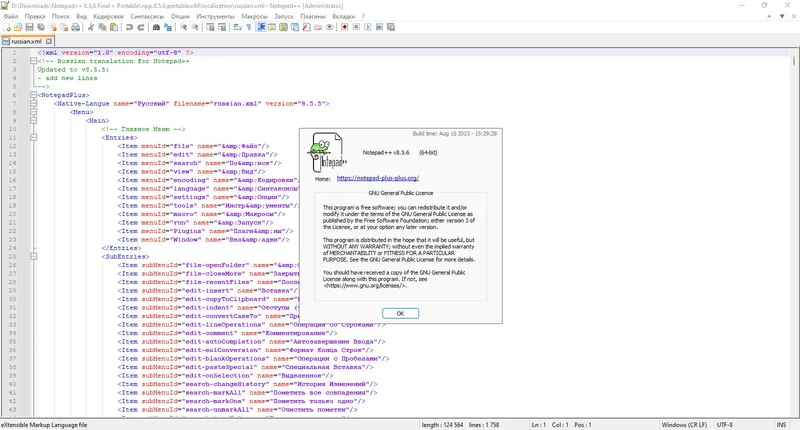Image resolution: width=800 pixels, height=430 pixels.
Task: Toggle the highlighted indent guide button
Action: pyautogui.click(x=261, y=27)
